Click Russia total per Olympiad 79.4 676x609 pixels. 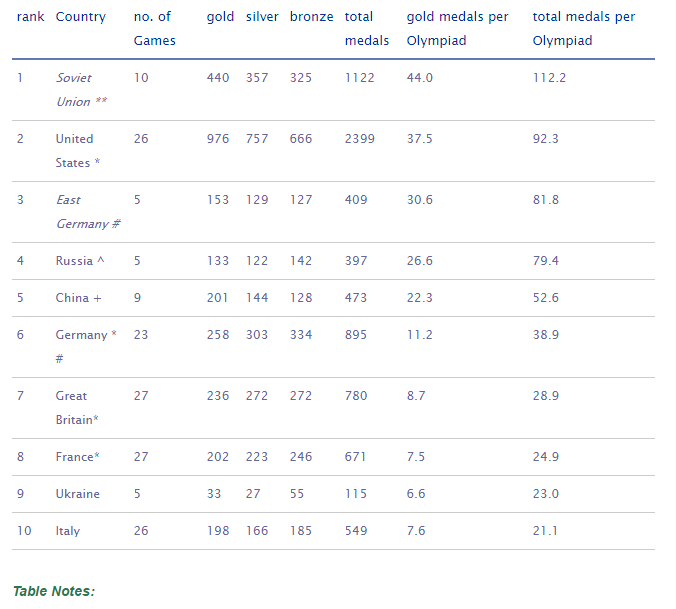tap(545, 261)
